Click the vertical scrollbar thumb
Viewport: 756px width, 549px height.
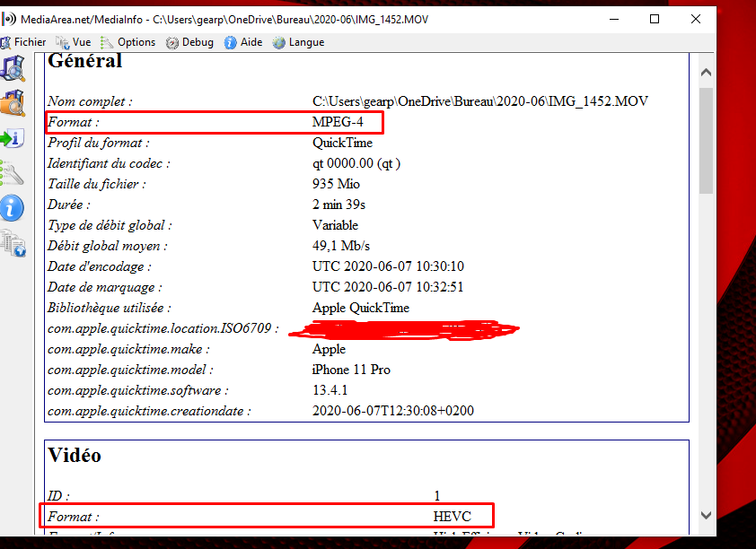tap(707, 141)
